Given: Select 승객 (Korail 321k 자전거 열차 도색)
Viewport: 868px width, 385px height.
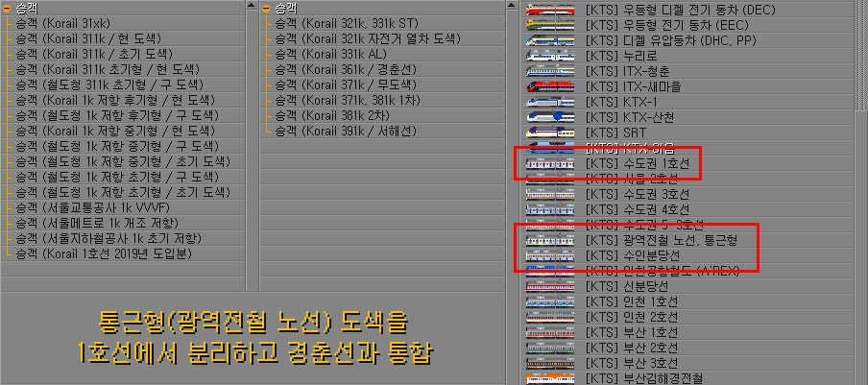Looking at the screenshot, I should 368,38.
